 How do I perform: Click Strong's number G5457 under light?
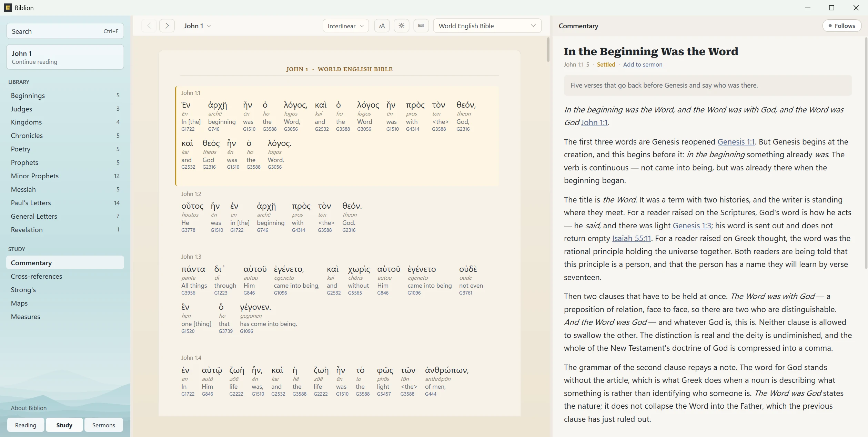click(x=384, y=394)
